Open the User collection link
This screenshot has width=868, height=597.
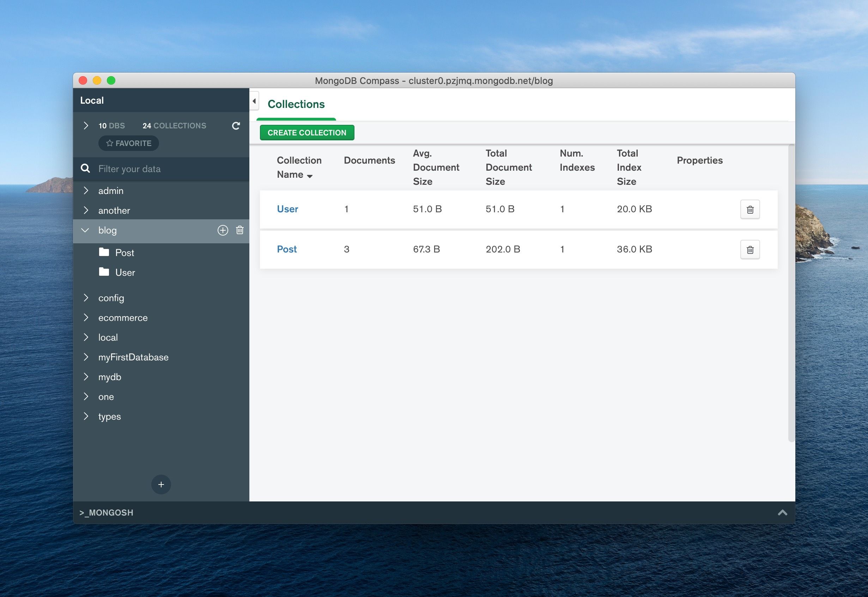pyautogui.click(x=287, y=209)
